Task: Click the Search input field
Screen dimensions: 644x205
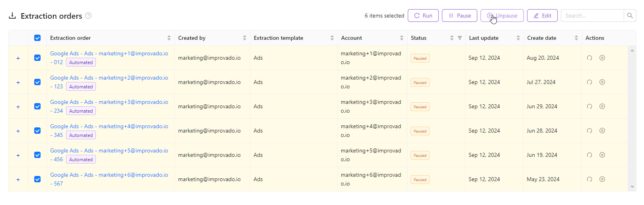Action: point(592,16)
